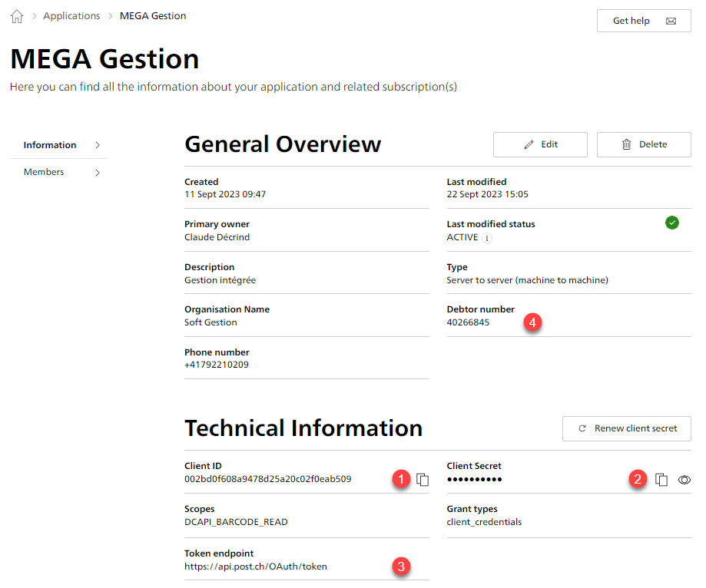Open Members sidebar item
Screen dimensions: 706x588
(x=59, y=172)
